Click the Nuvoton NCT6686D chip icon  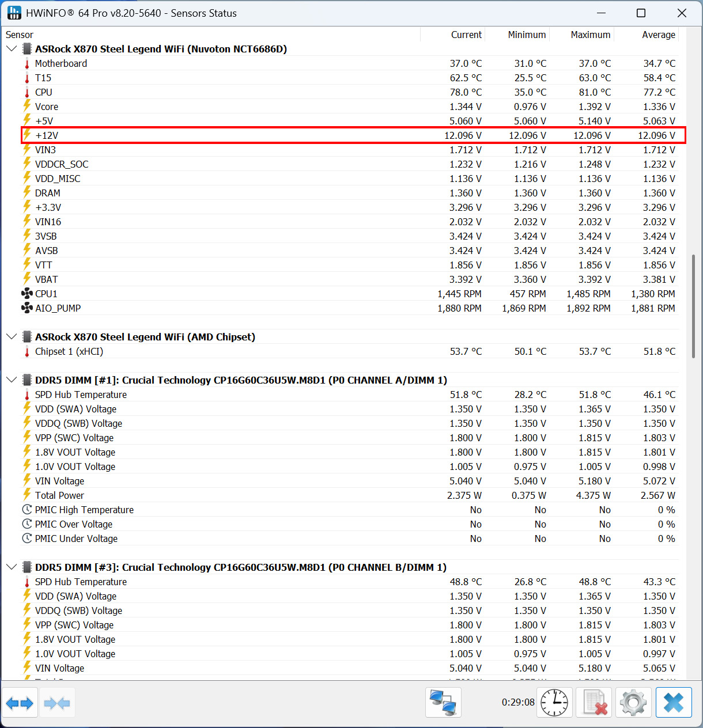pos(27,49)
